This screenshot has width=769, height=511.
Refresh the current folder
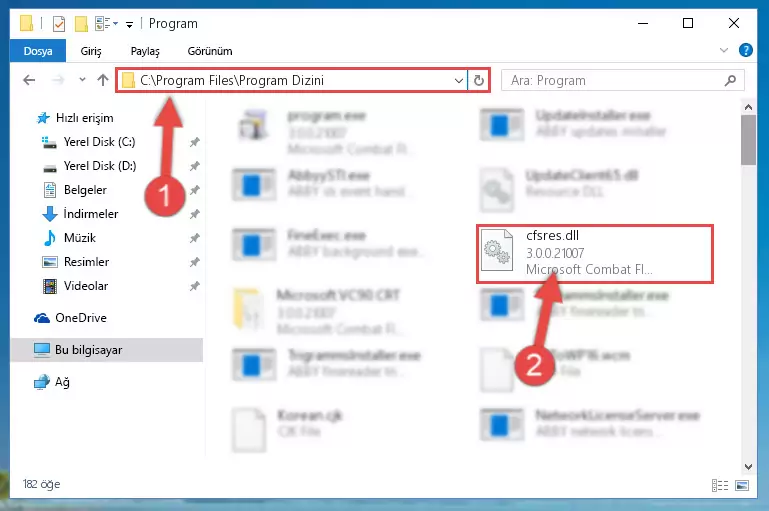[479, 80]
